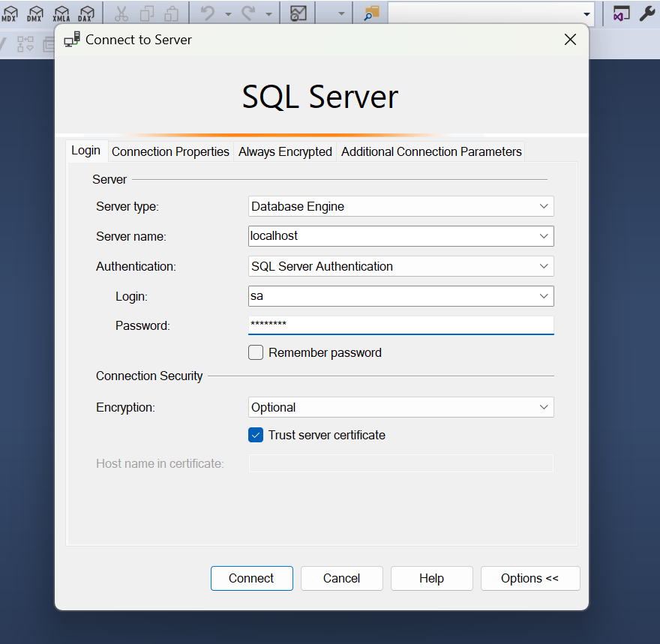Close the Connect to Server dialog
The height and width of the screenshot is (644, 660).
(570, 40)
